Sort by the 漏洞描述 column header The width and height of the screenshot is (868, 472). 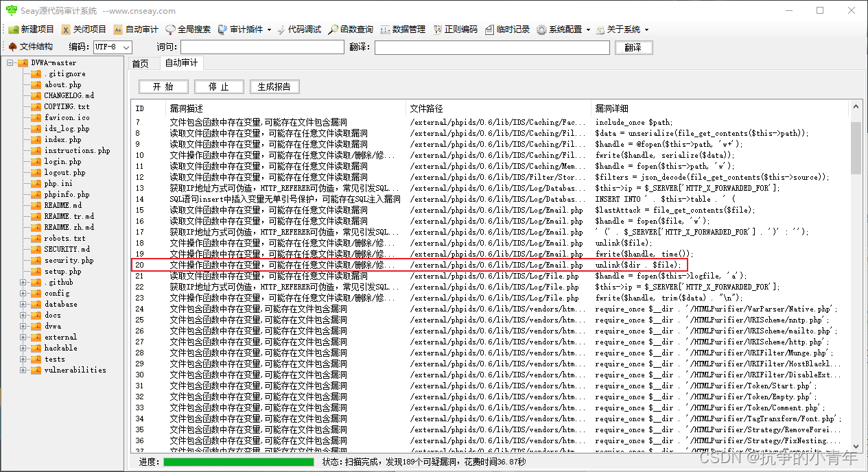(x=286, y=108)
